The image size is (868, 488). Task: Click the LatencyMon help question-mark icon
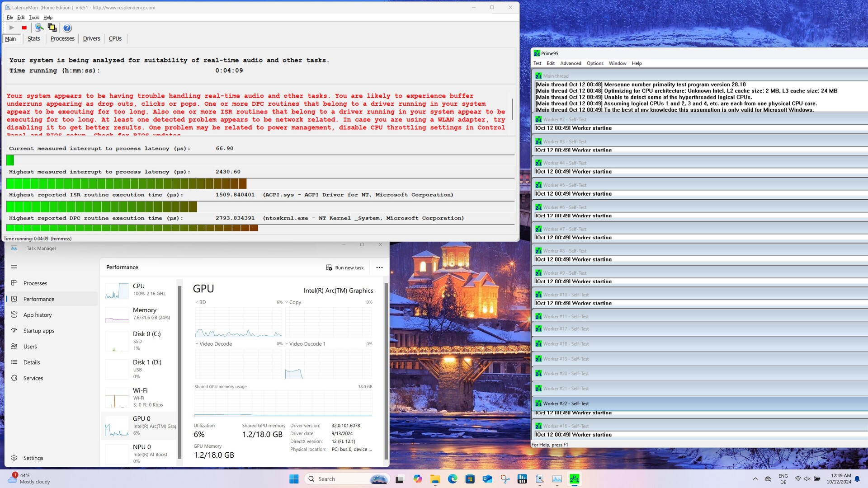(67, 28)
